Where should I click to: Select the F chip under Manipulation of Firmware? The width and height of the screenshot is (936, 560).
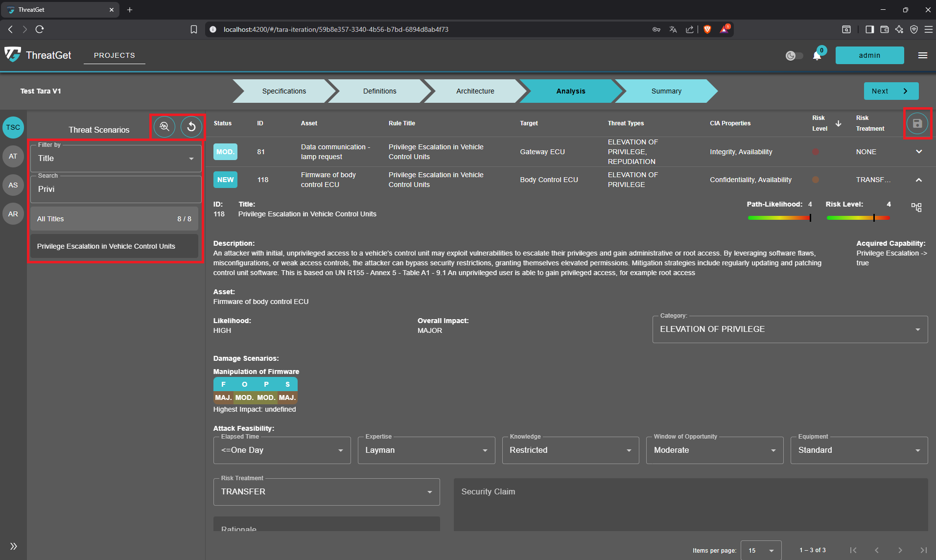[223, 384]
